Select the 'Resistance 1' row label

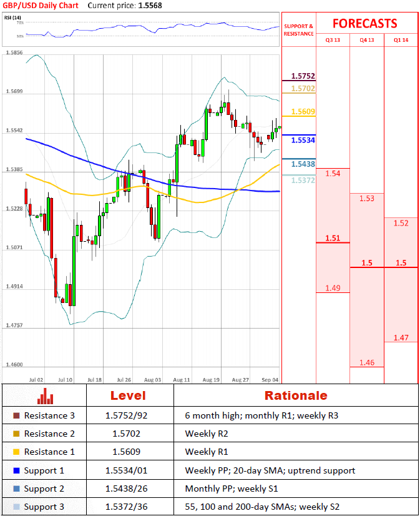click(x=49, y=452)
